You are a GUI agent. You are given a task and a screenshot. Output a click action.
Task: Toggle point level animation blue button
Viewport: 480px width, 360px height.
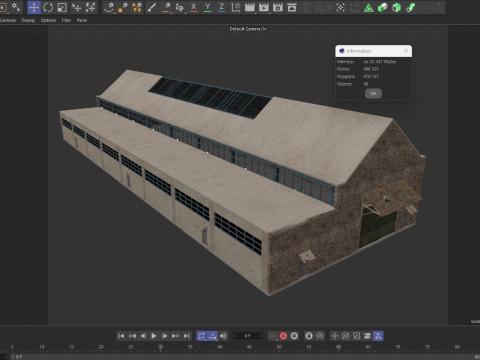coord(378,336)
